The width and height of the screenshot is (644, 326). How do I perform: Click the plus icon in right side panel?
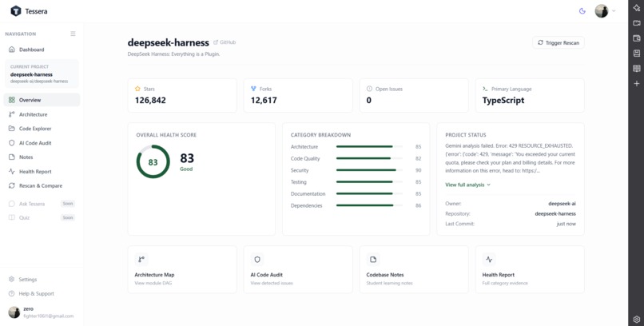(637, 84)
